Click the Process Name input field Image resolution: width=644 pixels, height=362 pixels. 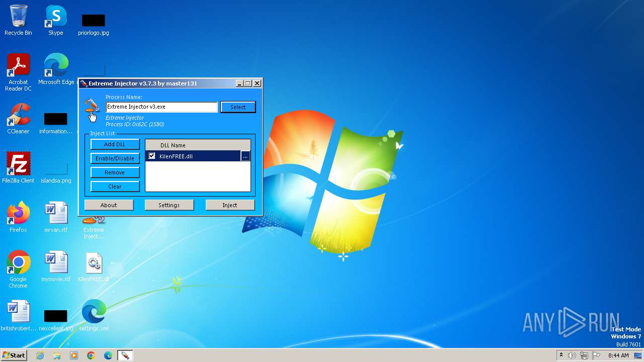162,107
